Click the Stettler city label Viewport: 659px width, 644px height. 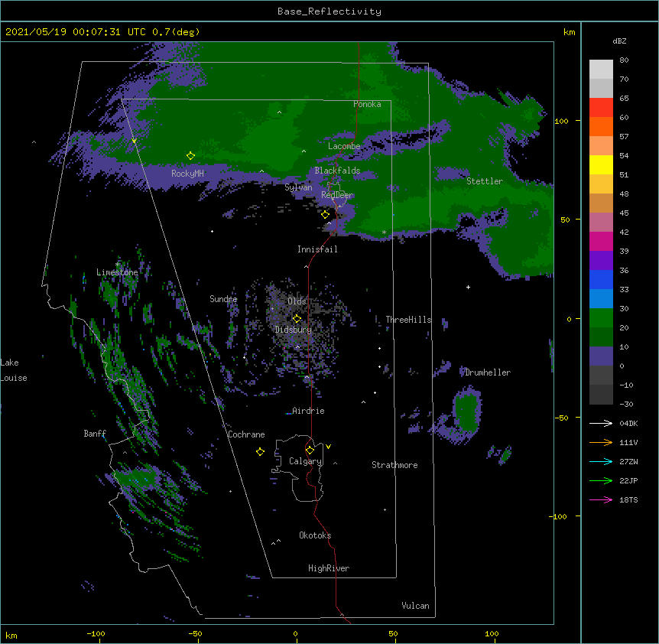(x=485, y=181)
